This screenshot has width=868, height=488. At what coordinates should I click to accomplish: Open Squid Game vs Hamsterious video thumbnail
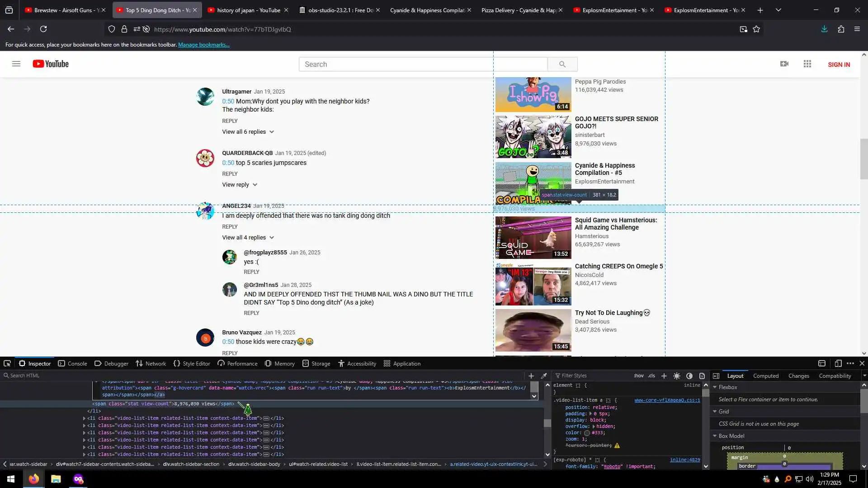point(533,238)
